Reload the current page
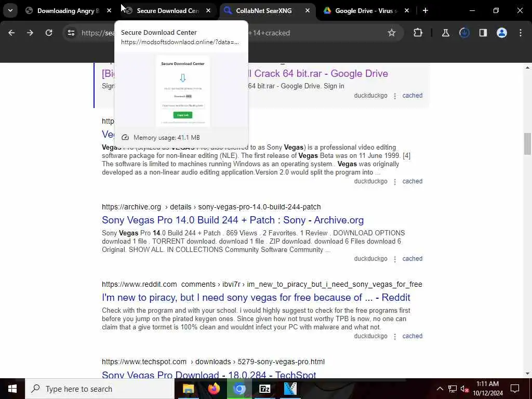 [x=49, y=33]
